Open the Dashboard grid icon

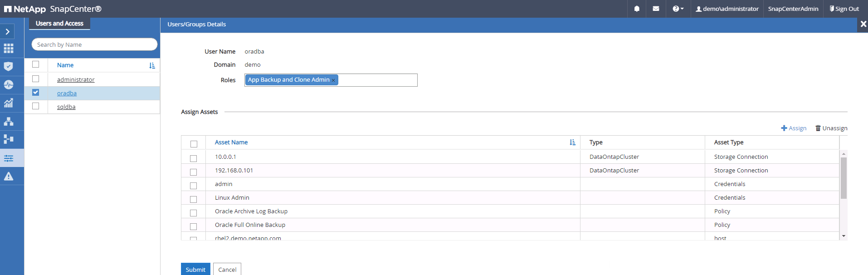point(9,49)
